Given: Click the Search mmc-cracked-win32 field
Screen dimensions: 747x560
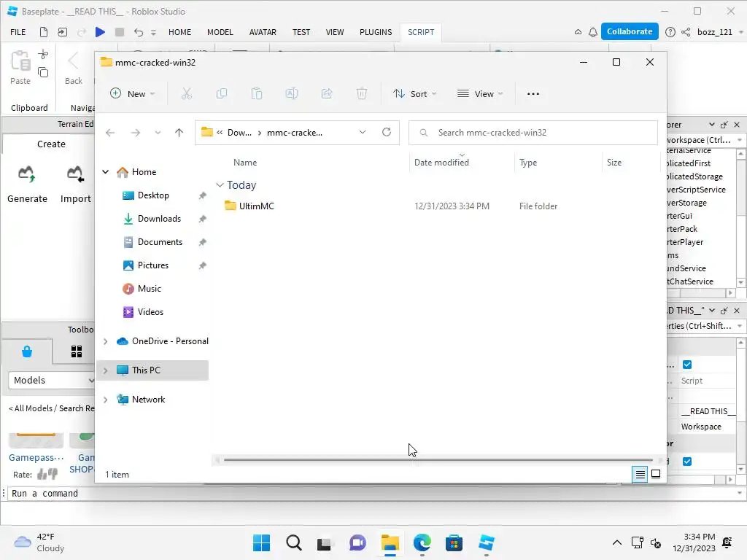Looking at the screenshot, I should click(x=533, y=133).
